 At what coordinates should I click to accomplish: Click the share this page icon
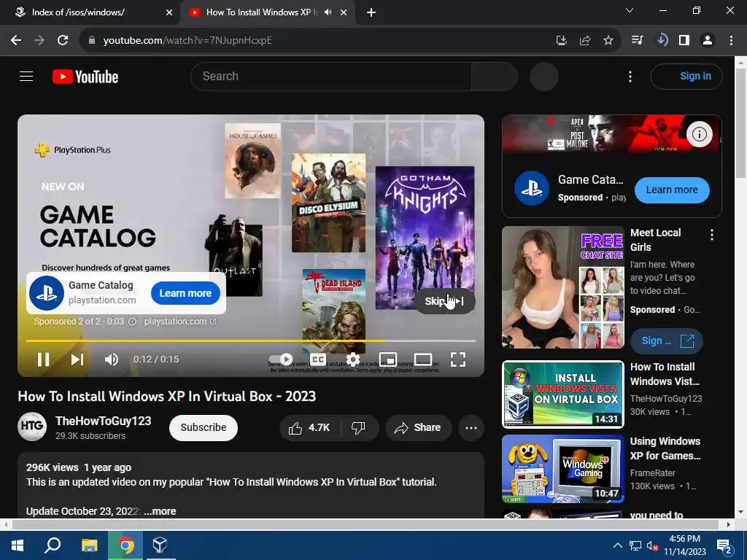[x=585, y=41]
